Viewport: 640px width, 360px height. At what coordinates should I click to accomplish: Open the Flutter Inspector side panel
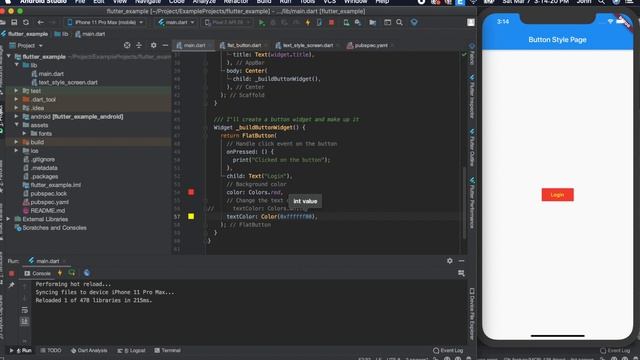[x=472, y=96]
